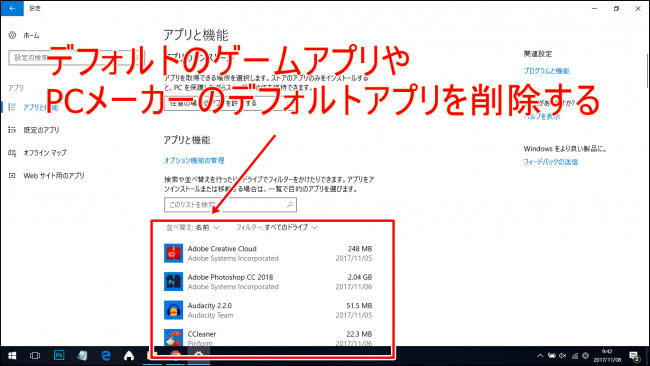Click the Web サイト用のアプリ sidebar icon

(12, 176)
